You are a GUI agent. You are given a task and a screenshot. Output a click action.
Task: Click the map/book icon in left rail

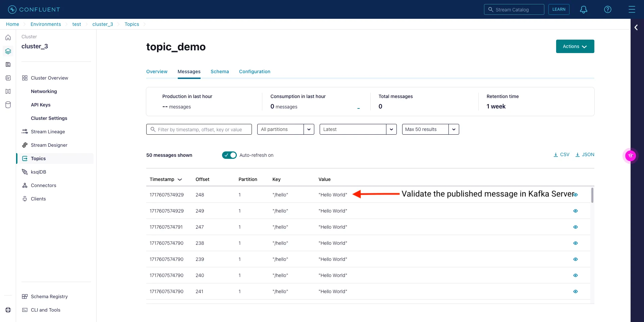[x=8, y=91]
